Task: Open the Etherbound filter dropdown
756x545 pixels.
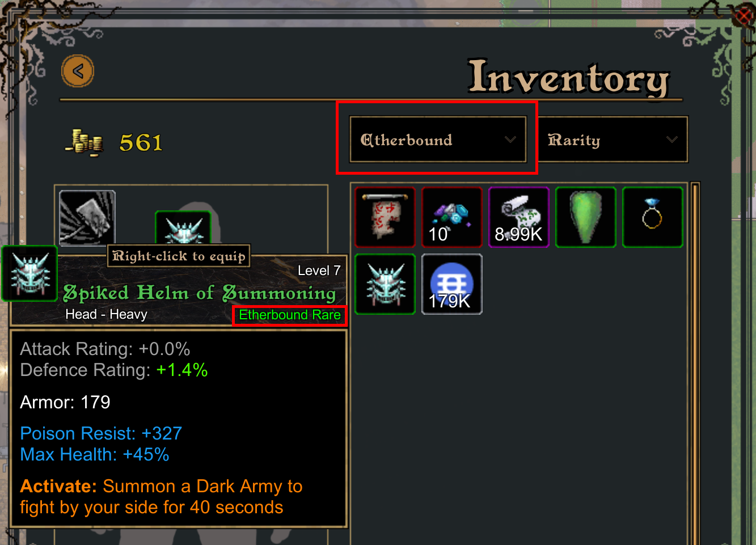Action: (x=438, y=140)
